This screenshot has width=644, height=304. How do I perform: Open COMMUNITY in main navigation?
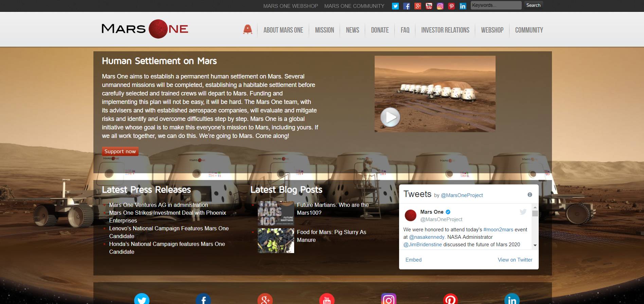pos(529,30)
